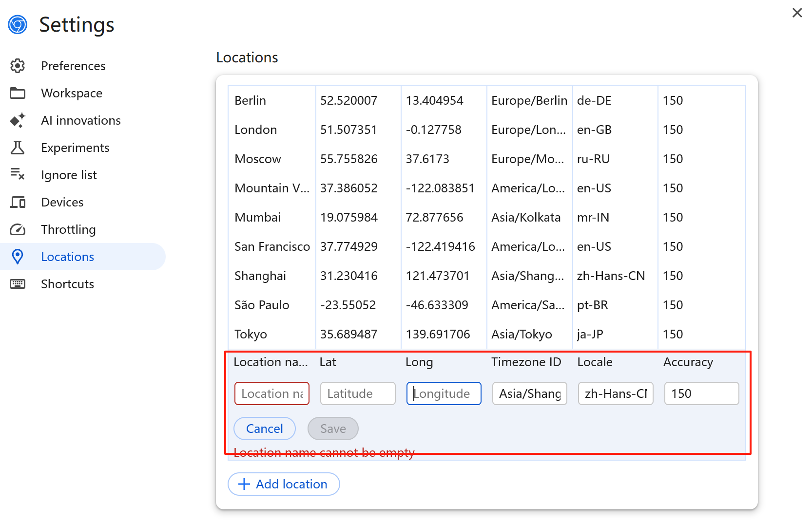Focus the Latitude input field
The height and width of the screenshot is (523, 812).
[x=357, y=393]
